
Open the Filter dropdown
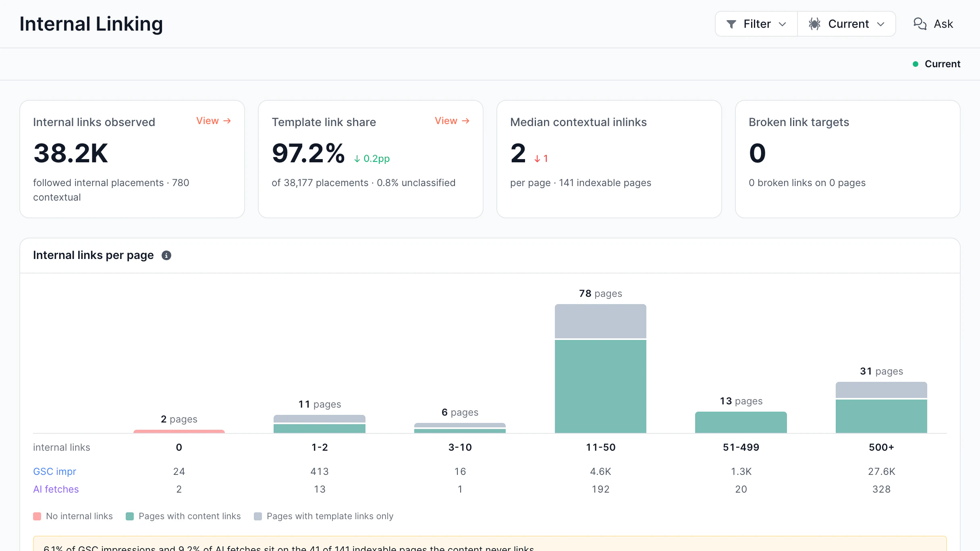tap(756, 24)
